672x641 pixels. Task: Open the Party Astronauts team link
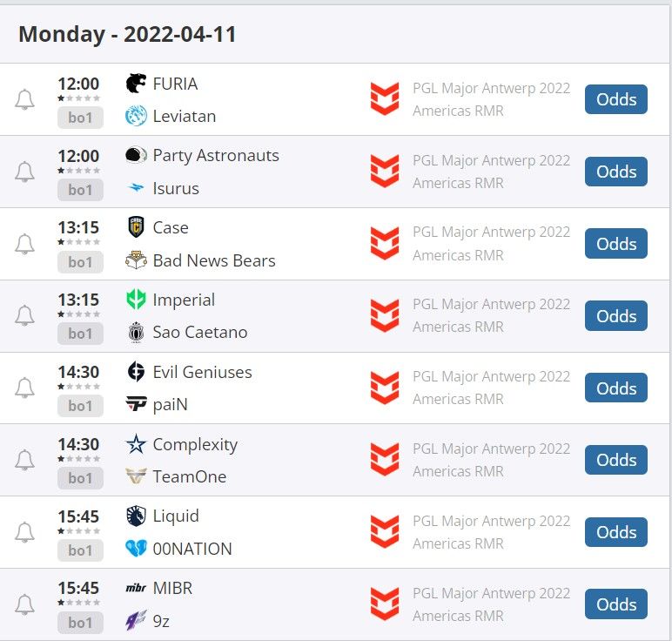pyautogui.click(x=216, y=156)
